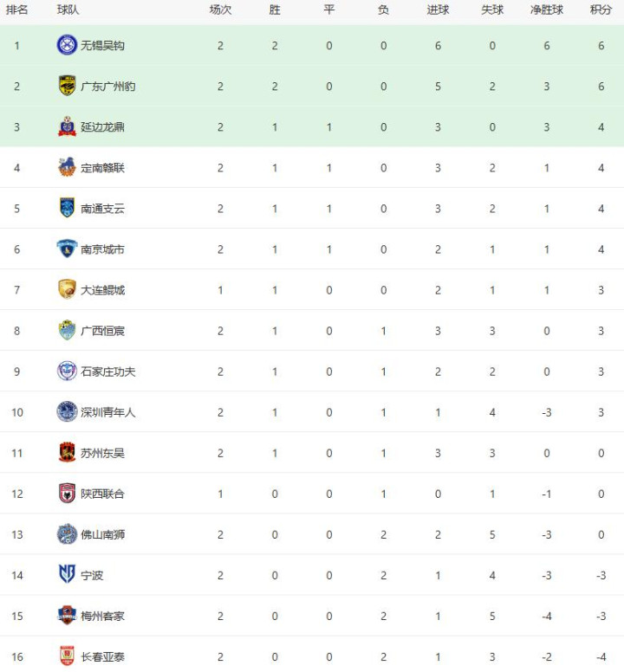Select the 梅州客家 team name

(x=102, y=616)
